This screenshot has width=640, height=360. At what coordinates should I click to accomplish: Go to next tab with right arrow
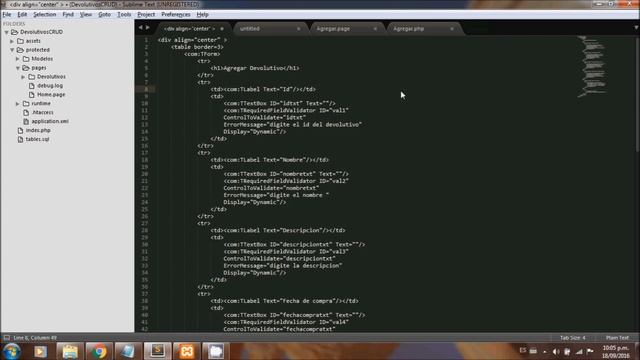point(148,28)
